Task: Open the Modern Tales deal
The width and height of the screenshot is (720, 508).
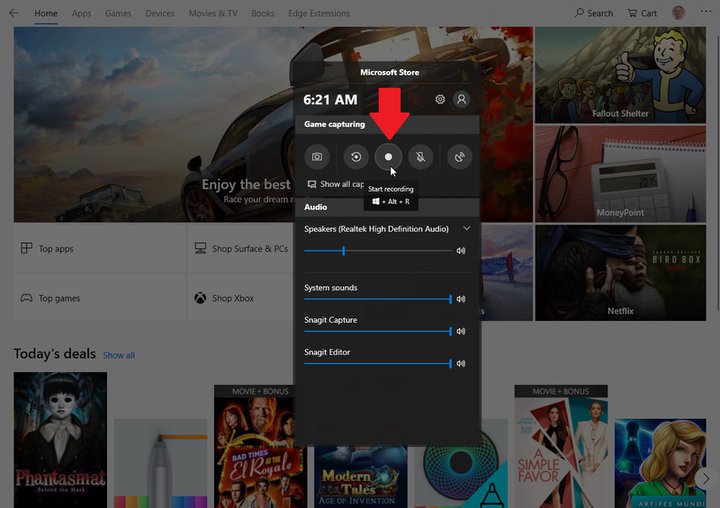Action: 360,477
